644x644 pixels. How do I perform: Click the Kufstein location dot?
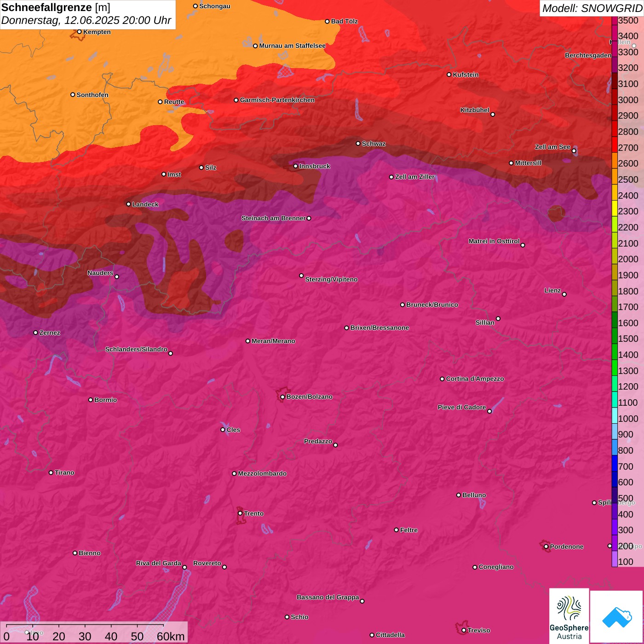click(x=449, y=75)
